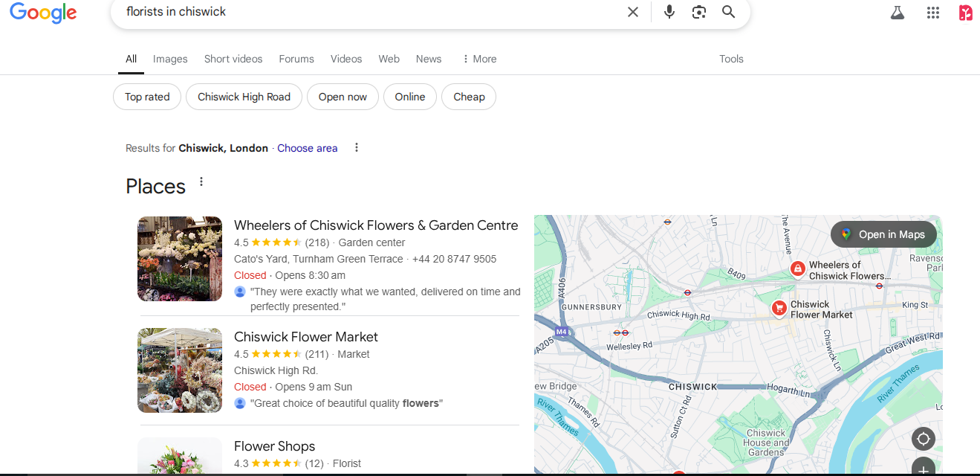The height and width of the screenshot is (476, 980).
Task: Click the magnifier search icon
Action: pyautogui.click(x=728, y=12)
